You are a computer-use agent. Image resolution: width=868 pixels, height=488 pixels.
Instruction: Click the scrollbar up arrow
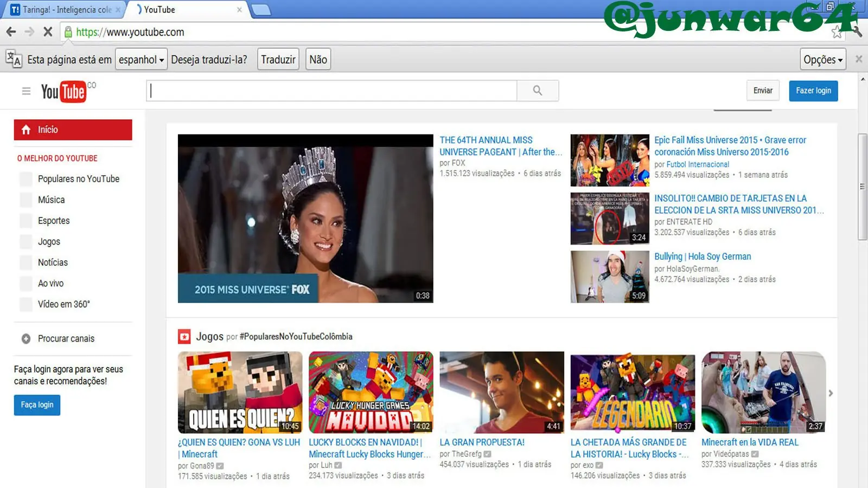(x=863, y=79)
